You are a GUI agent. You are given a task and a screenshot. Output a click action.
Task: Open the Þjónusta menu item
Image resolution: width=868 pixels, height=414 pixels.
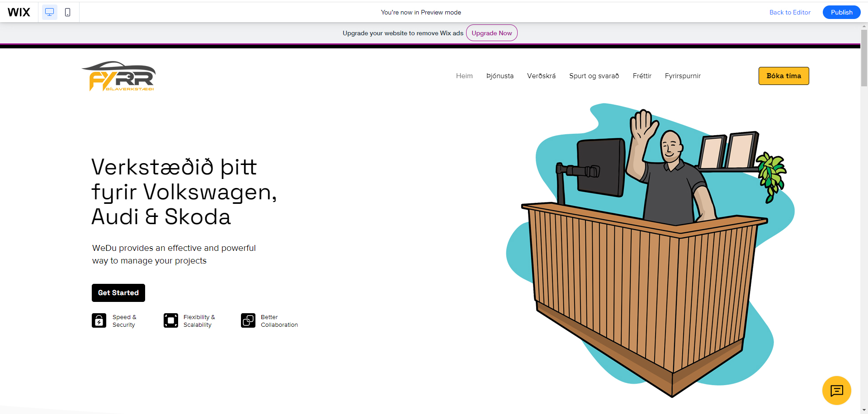(500, 76)
